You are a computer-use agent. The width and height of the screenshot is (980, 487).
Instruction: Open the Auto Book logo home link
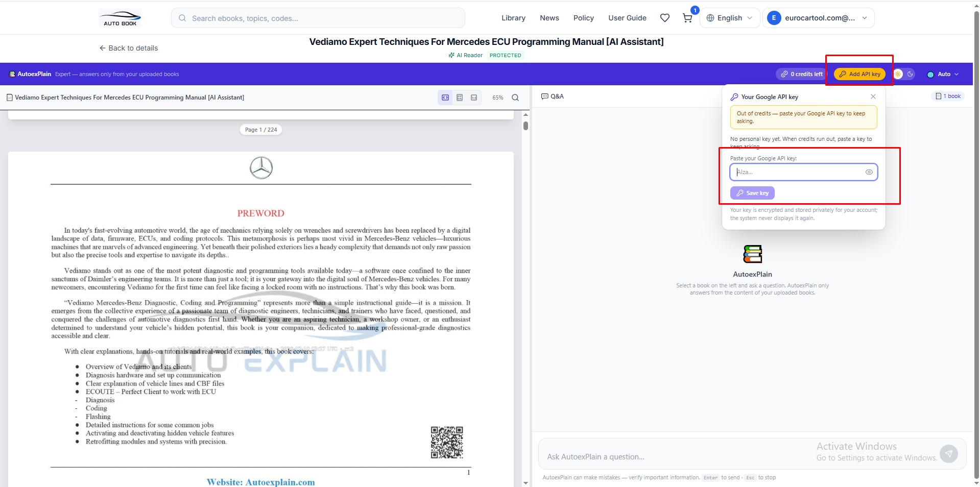[x=120, y=18]
